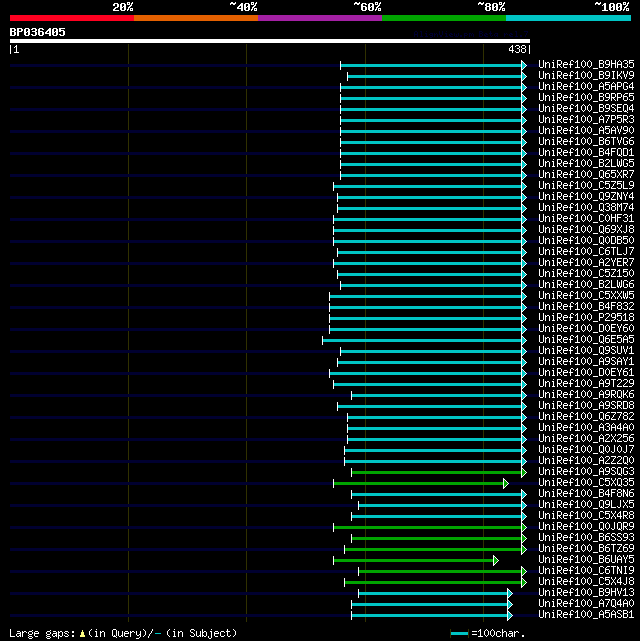Viewport: 640px width, 641px height.
Task: Select the UniRef100_D0EY61 label
Action: [586, 373]
